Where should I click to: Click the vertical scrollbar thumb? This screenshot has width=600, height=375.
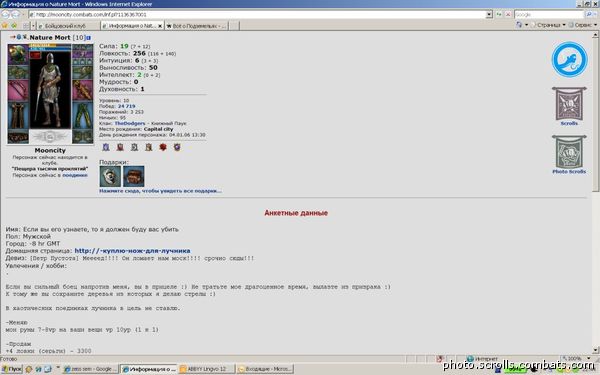pos(595,115)
